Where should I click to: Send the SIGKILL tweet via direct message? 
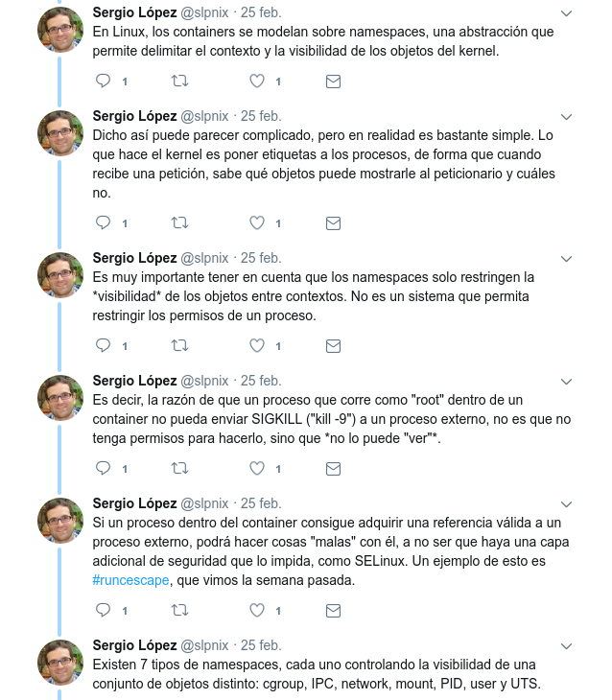333,468
